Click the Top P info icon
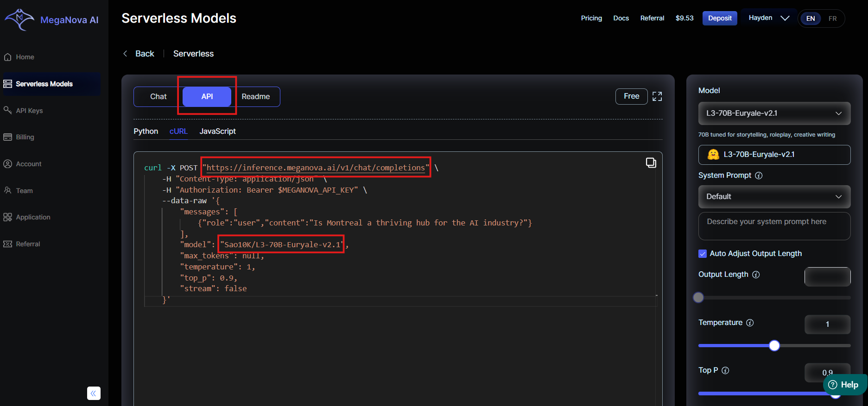Viewport: 868px width, 406px height. click(x=726, y=370)
